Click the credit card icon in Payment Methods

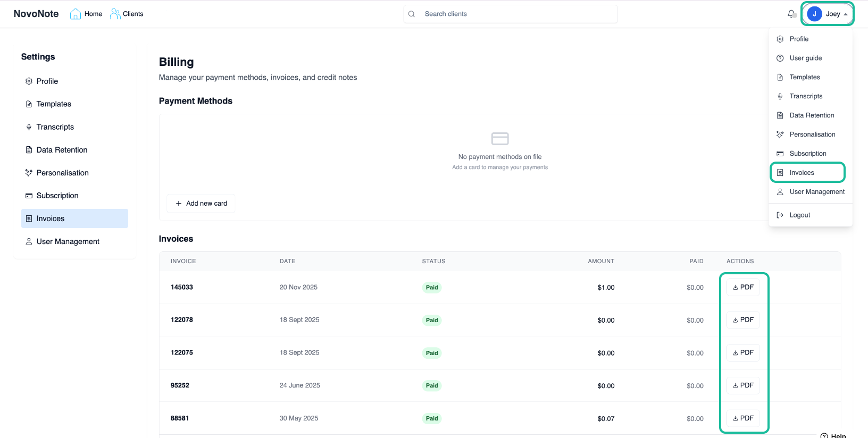tap(500, 139)
